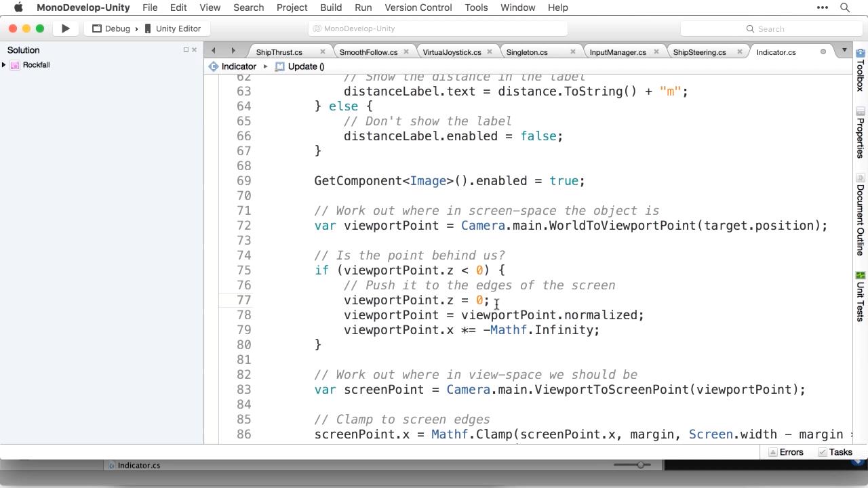The height and width of the screenshot is (488, 868).
Task: Close the SmoothFollow.cs tab
Action: tap(406, 52)
